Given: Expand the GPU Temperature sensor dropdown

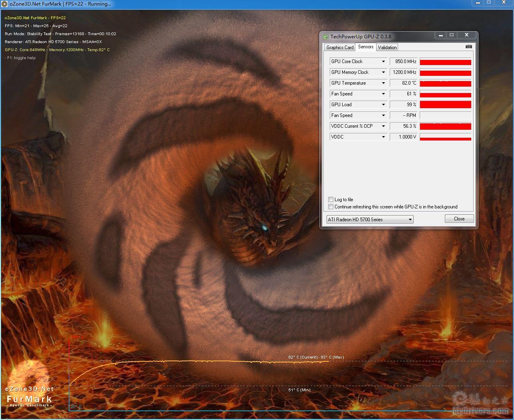Looking at the screenshot, I should (383, 83).
